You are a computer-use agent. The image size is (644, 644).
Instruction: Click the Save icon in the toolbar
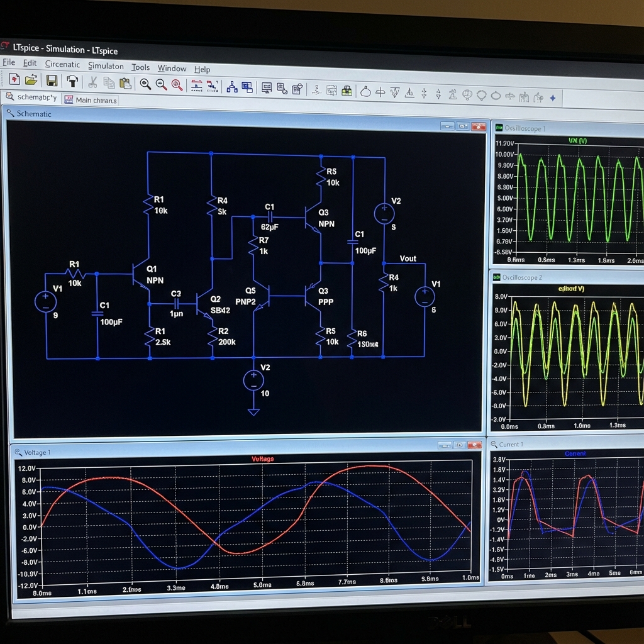[52, 80]
